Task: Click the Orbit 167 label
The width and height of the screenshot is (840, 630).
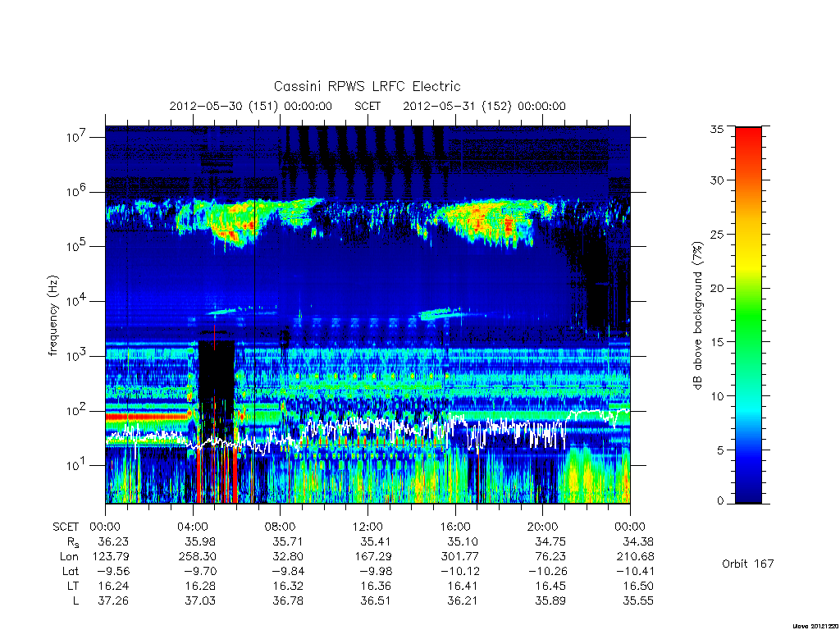Action: coord(748,564)
